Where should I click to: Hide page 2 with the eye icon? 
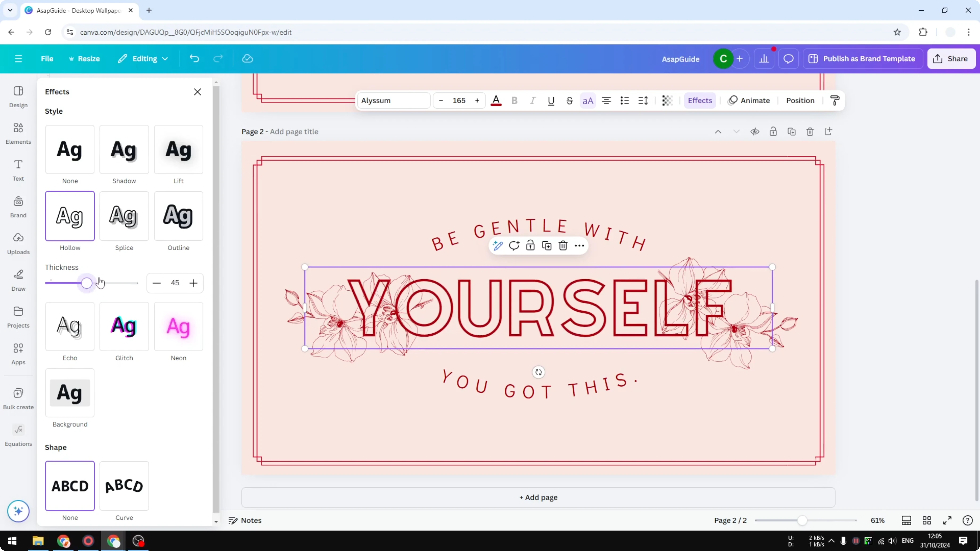755,131
